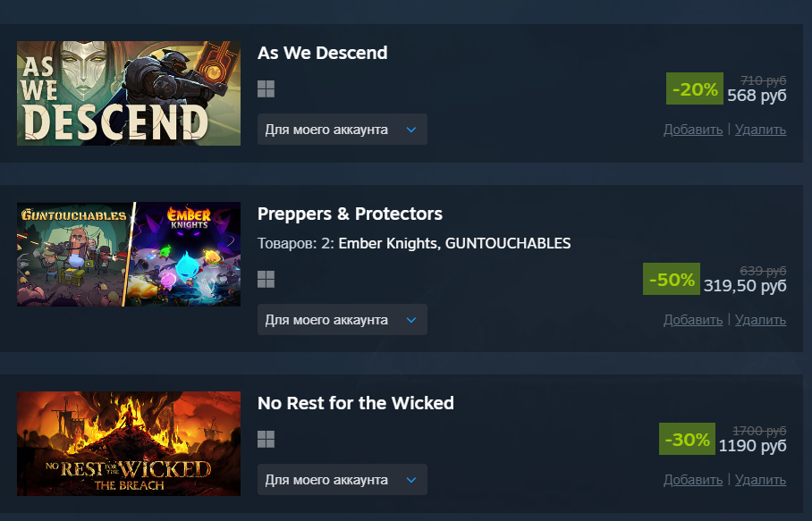The height and width of the screenshot is (521, 812).
Task: Click the -20% discount badge
Action: pos(695,88)
